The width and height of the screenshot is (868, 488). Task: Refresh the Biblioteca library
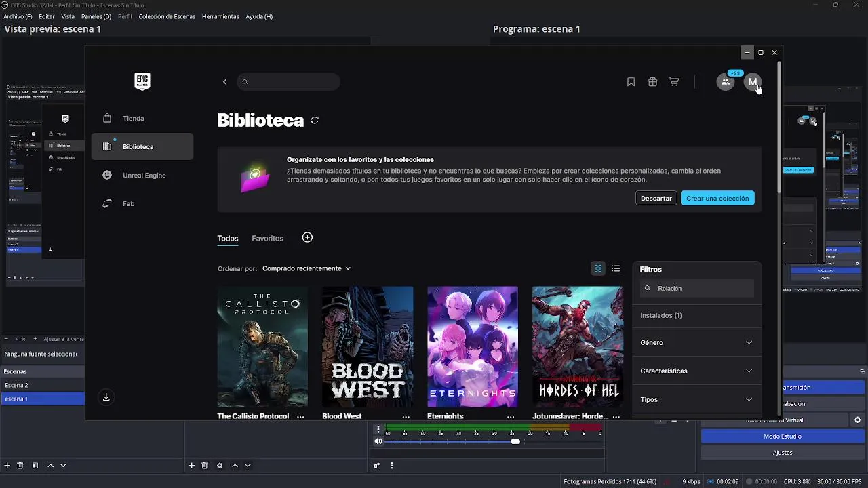pyautogui.click(x=315, y=120)
